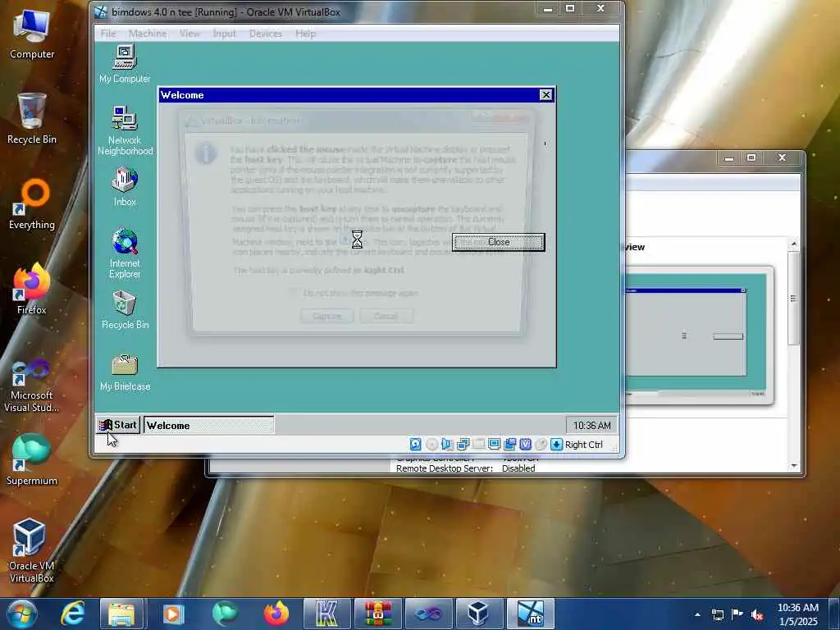The image size is (840, 630).
Task: Click audio status icon in VM status bar
Action: (447, 444)
